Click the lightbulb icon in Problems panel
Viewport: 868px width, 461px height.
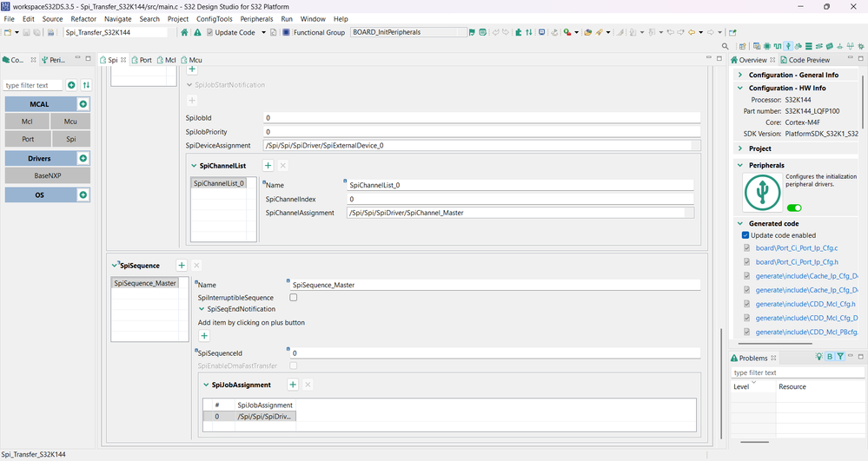point(818,357)
